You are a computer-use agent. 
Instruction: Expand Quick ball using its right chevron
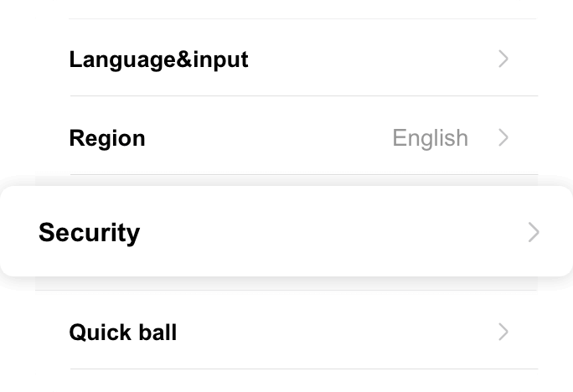pyautogui.click(x=503, y=332)
